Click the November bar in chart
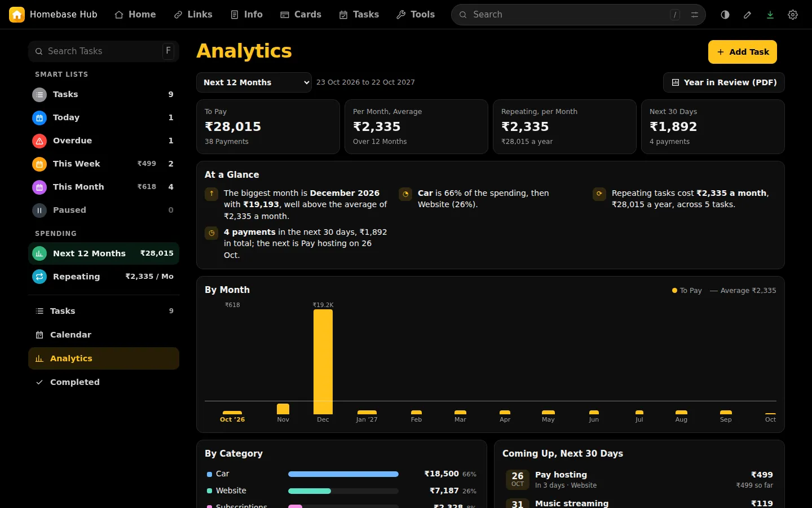This screenshot has height=508, width=812. [283, 409]
